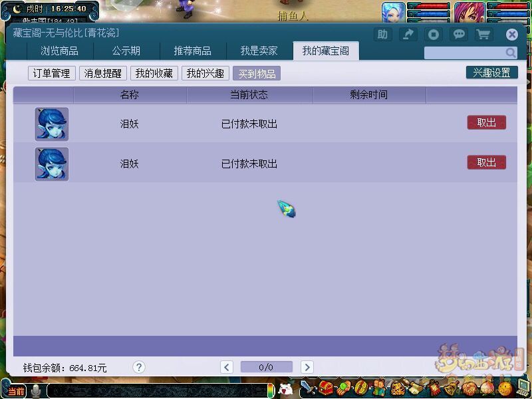Click the brown flower-shaped icon in bottom bar
The image size is (532, 399).
coord(469,388)
